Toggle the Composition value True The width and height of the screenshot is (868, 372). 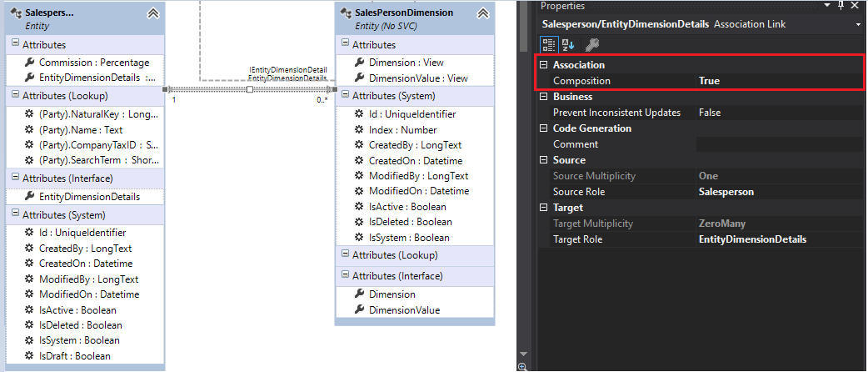tap(709, 81)
